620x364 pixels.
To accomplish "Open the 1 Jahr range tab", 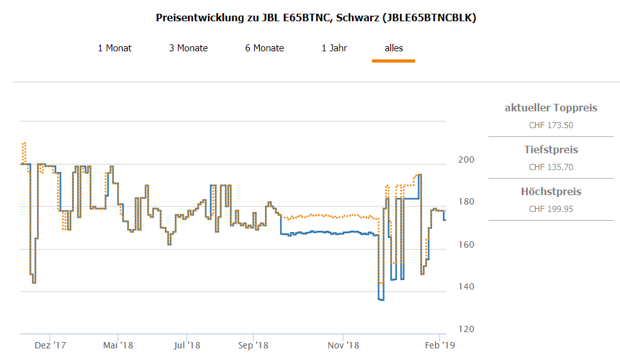I will coord(334,48).
